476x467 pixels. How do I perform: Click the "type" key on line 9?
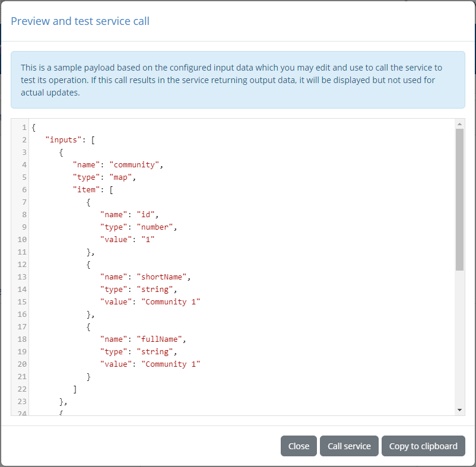[113, 227]
